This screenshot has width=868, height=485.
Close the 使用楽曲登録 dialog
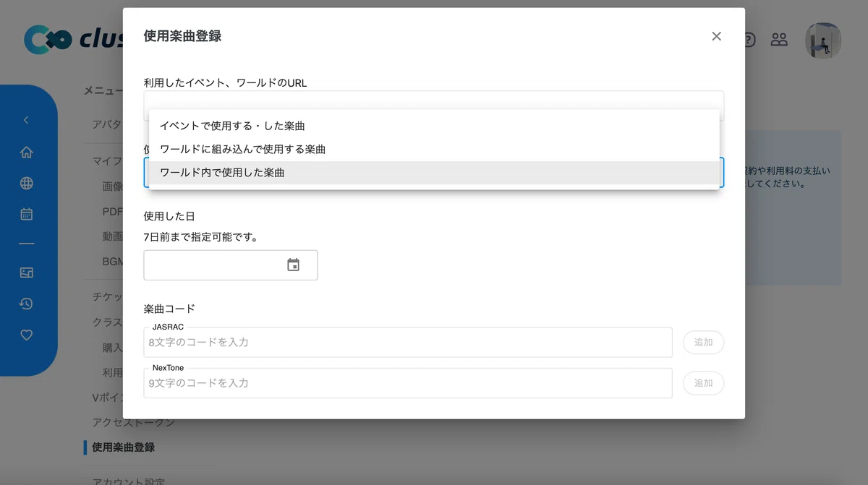[x=716, y=36]
